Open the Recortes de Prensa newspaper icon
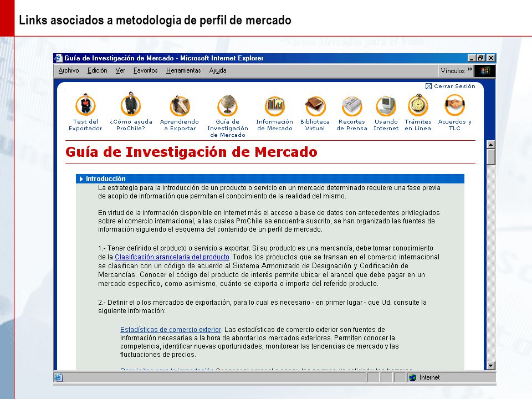 click(x=352, y=106)
